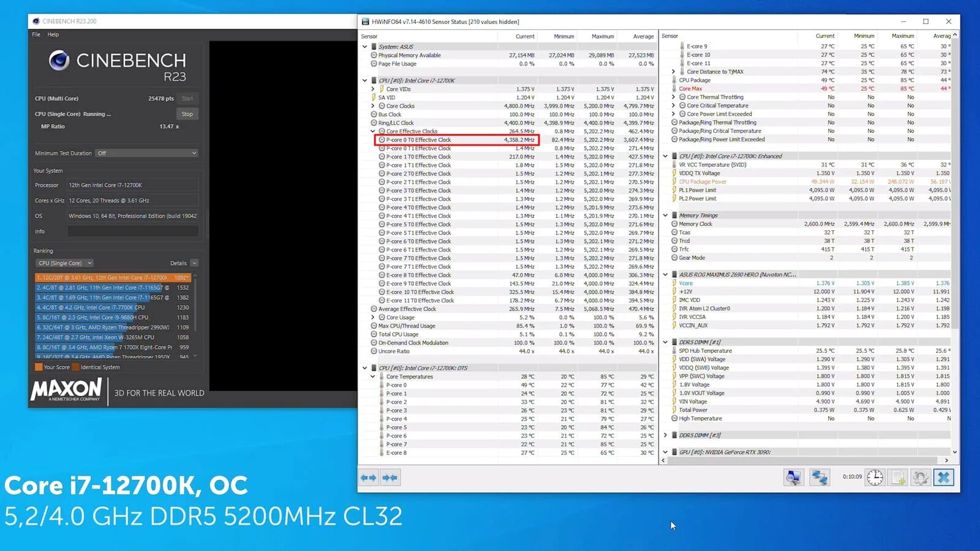Collapse the System: ASUS sensor group
Screen dimensions: 980x551
click(x=365, y=47)
